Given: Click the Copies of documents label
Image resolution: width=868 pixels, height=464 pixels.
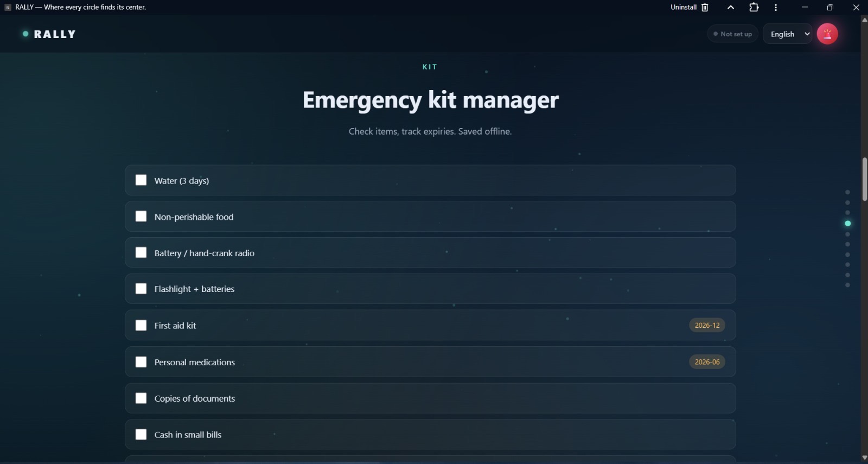Looking at the screenshot, I should tap(195, 398).
